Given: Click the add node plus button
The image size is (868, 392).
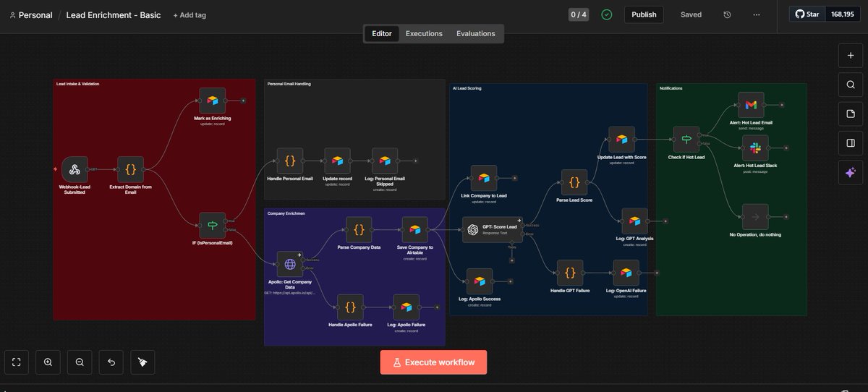Looking at the screenshot, I should point(851,55).
